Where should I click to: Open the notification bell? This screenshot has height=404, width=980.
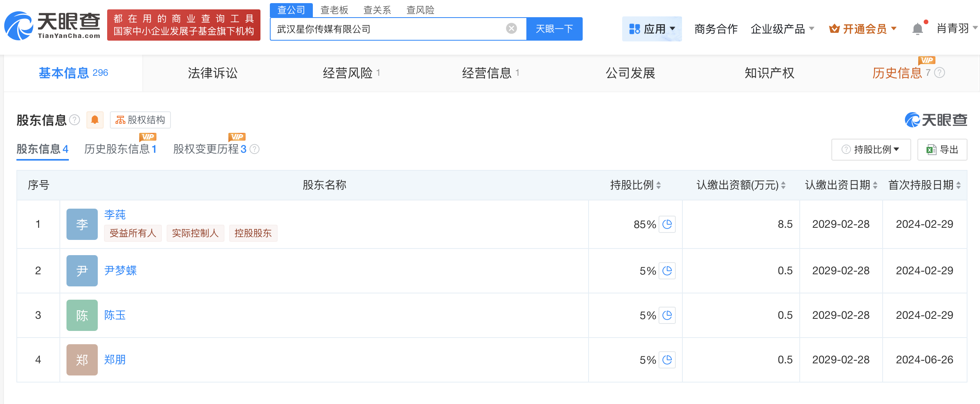click(917, 29)
